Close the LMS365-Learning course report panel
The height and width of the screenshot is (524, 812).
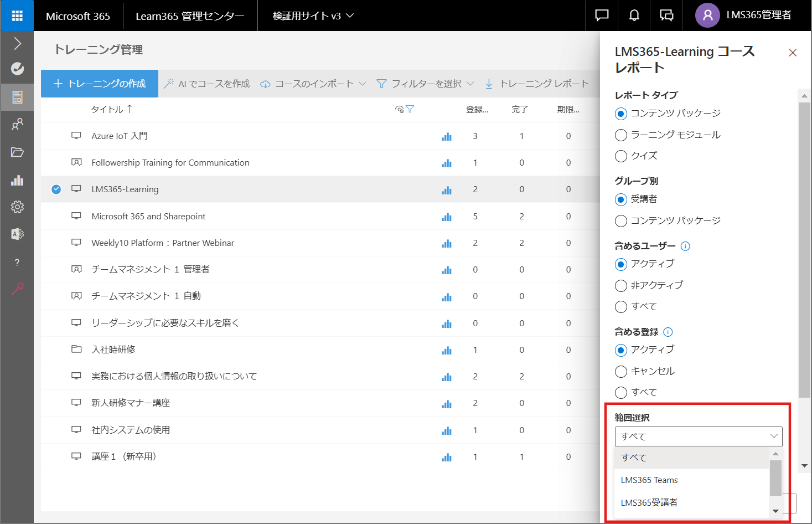(x=793, y=53)
